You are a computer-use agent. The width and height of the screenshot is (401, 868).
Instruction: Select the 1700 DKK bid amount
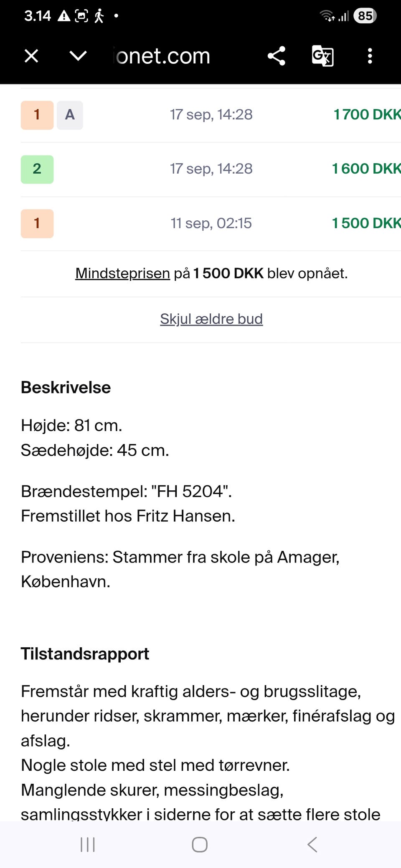point(366,114)
